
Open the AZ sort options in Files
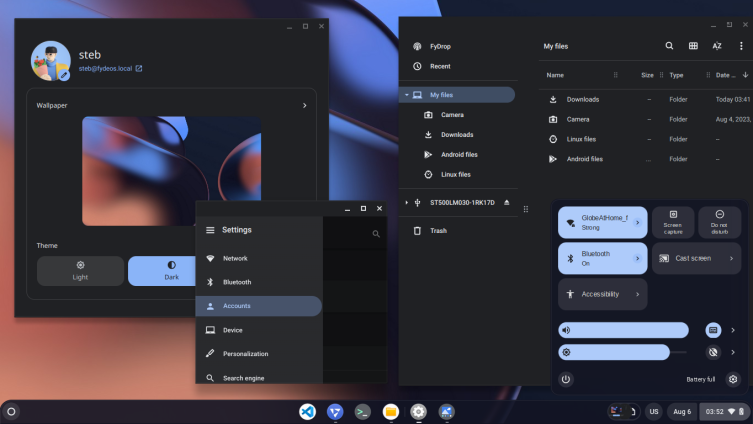(x=717, y=46)
